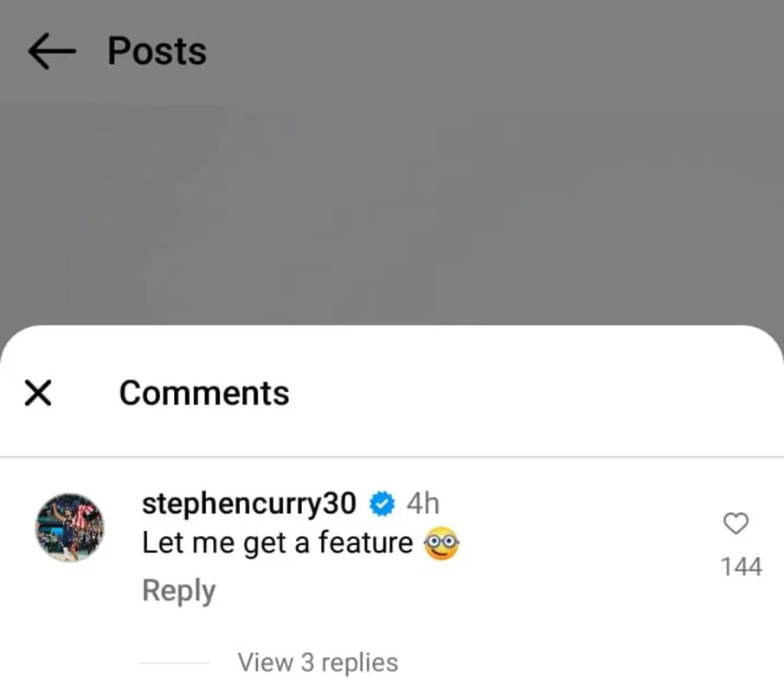This screenshot has height=692, width=784.
Task: Tap the back arrow next to Posts
Action: (51, 52)
